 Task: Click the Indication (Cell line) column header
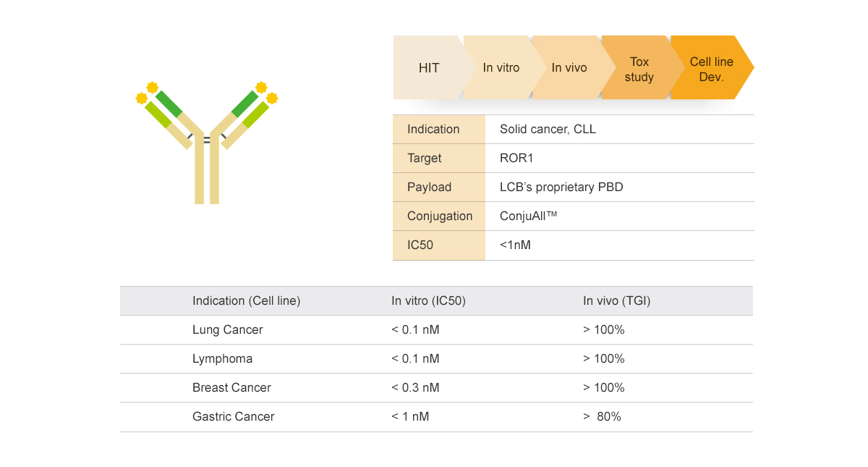(246, 301)
